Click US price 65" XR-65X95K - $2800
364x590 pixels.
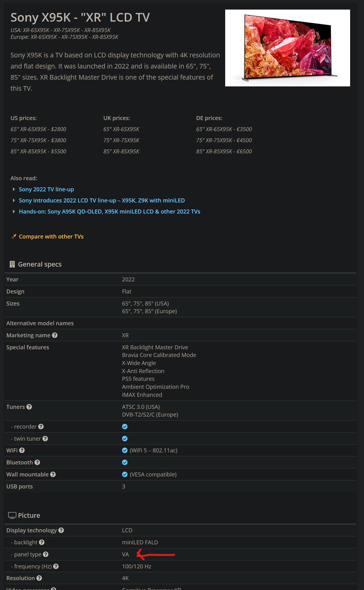(x=38, y=129)
